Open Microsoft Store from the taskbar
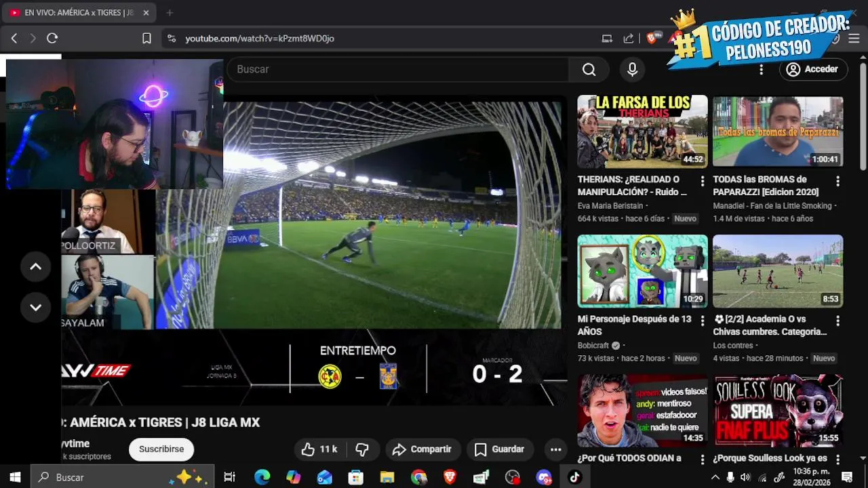This screenshot has width=868, height=488. click(355, 477)
